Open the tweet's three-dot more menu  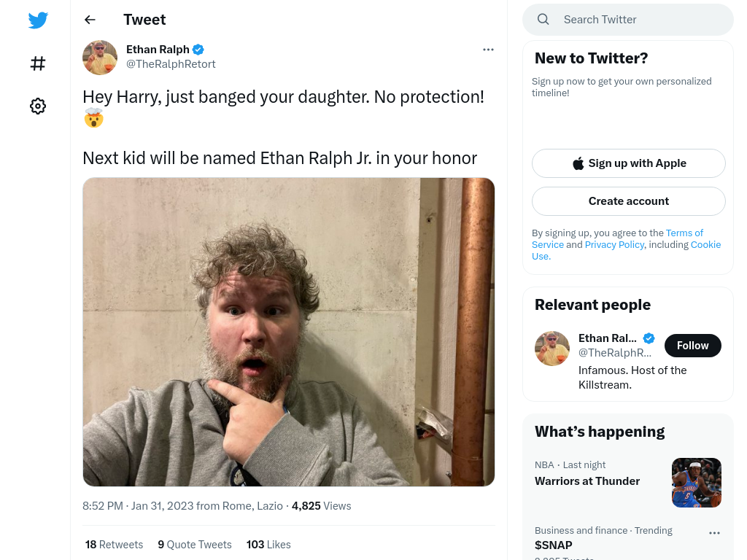pyautogui.click(x=488, y=50)
